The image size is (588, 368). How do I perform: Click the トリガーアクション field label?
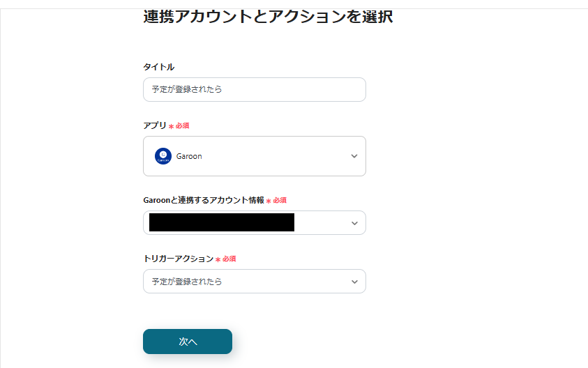point(178,259)
